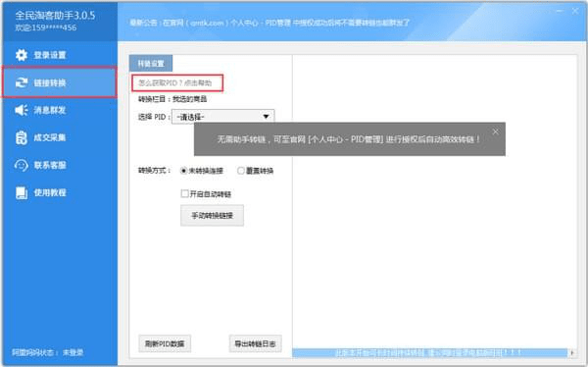Click the highlighted blue notice line in log

coord(430,352)
